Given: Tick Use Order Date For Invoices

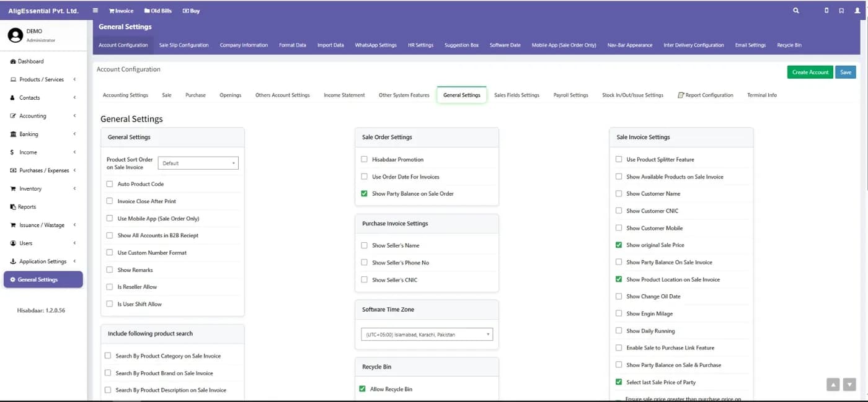Looking at the screenshot, I should [365, 177].
